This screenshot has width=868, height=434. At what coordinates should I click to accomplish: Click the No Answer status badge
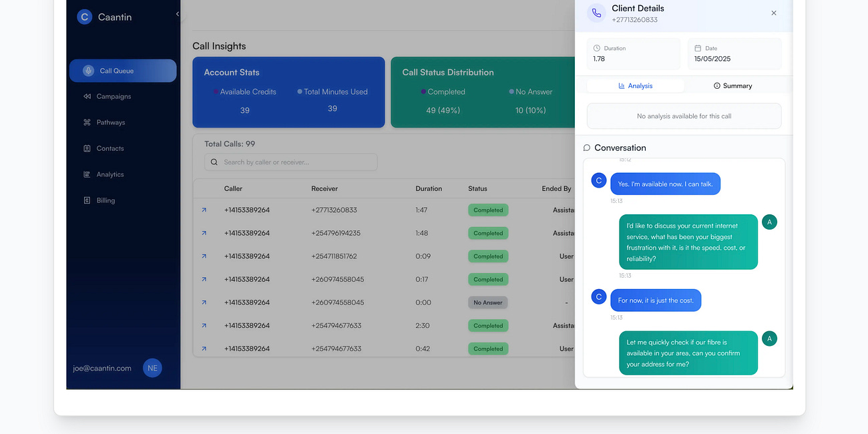[x=488, y=302]
